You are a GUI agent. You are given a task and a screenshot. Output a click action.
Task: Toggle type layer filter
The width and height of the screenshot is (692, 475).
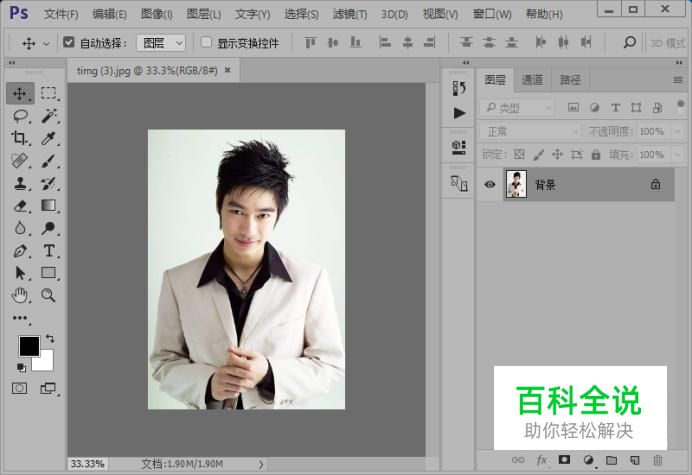pos(615,107)
